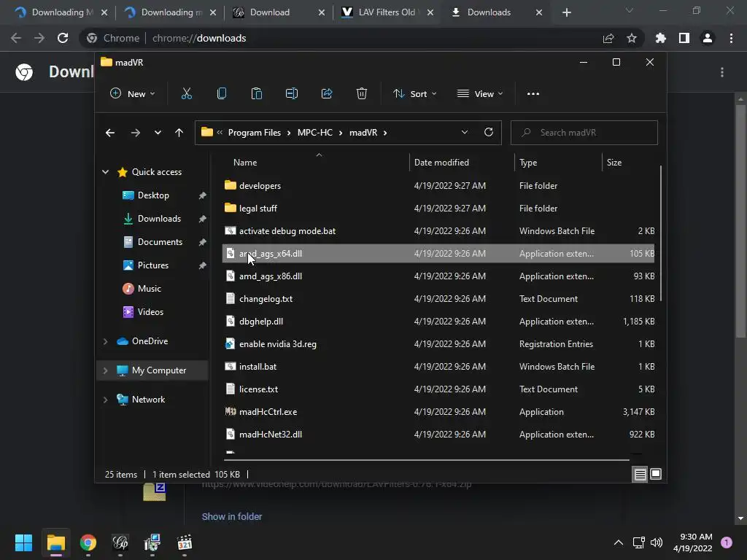
Task: Click Program Files in the address breadcrumb
Action: point(255,133)
